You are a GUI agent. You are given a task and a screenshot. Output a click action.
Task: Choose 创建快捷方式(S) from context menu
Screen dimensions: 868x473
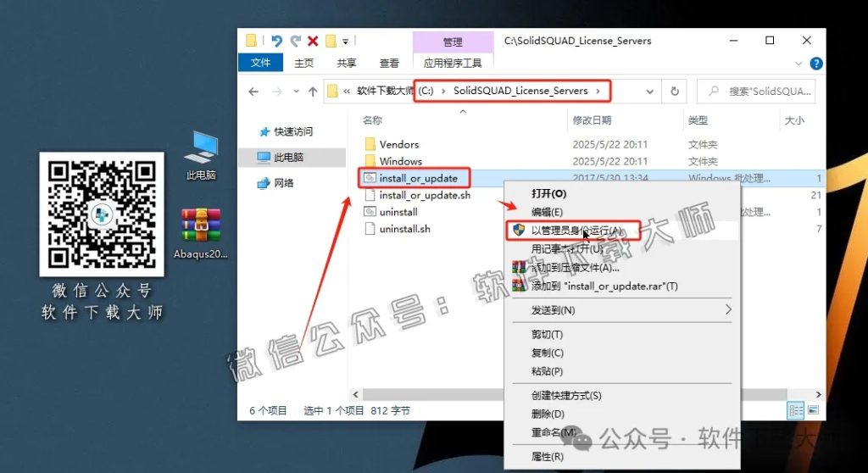623,396
